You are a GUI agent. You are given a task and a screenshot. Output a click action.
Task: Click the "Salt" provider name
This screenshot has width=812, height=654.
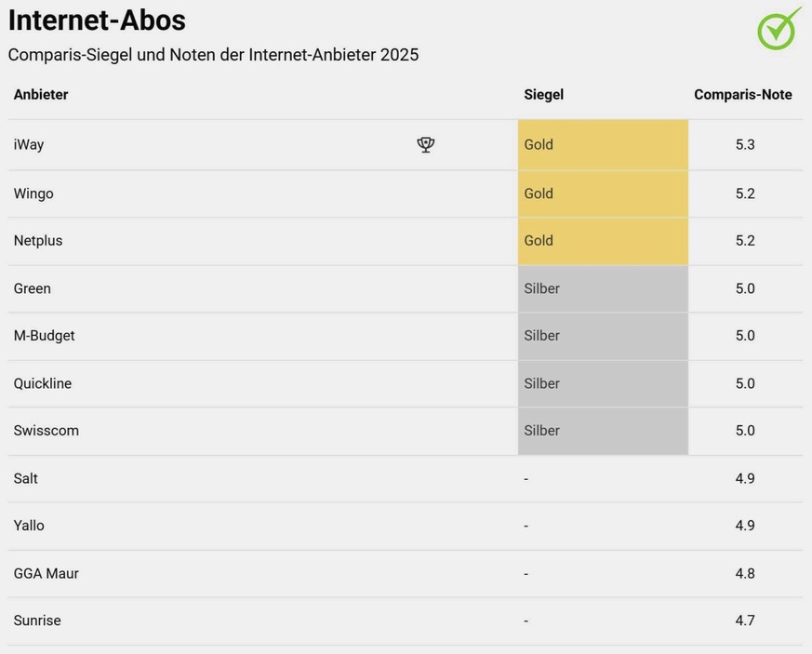(x=26, y=478)
